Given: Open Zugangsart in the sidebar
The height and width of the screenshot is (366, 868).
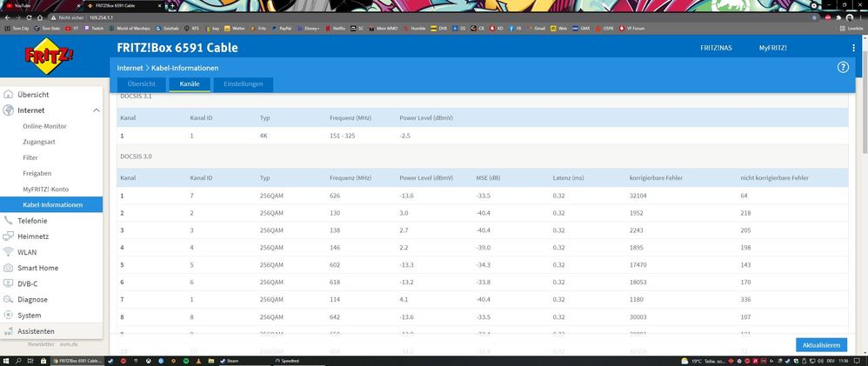Looking at the screenshot, I should 39,142.
